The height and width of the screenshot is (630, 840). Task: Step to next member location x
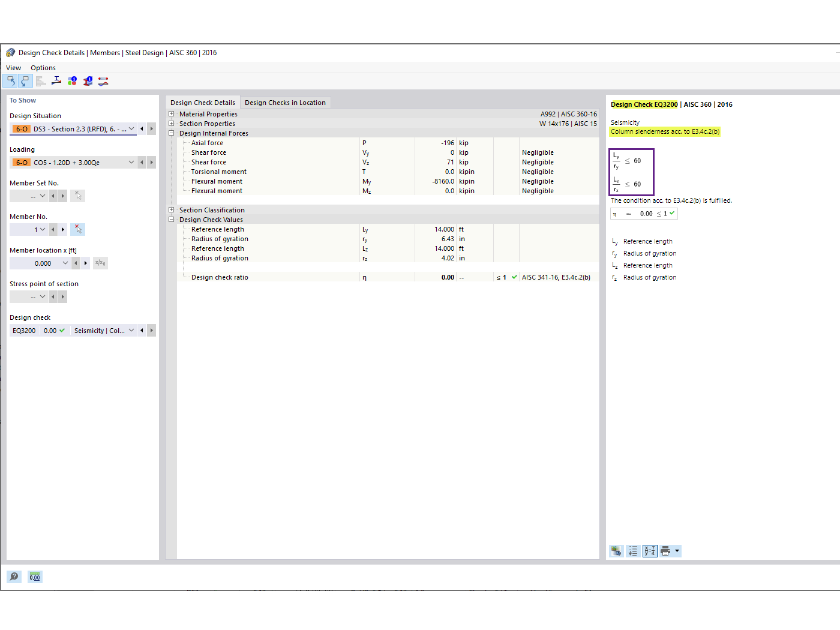[x=86, y=263]
